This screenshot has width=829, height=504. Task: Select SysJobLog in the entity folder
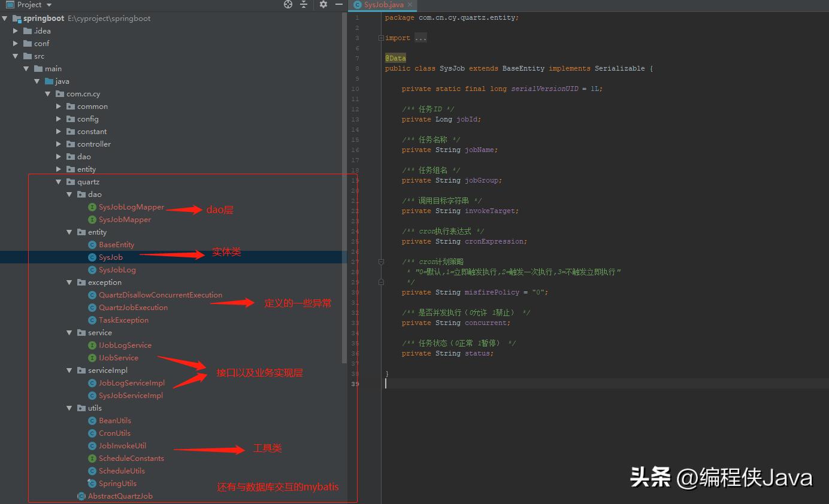click(117, 270)
